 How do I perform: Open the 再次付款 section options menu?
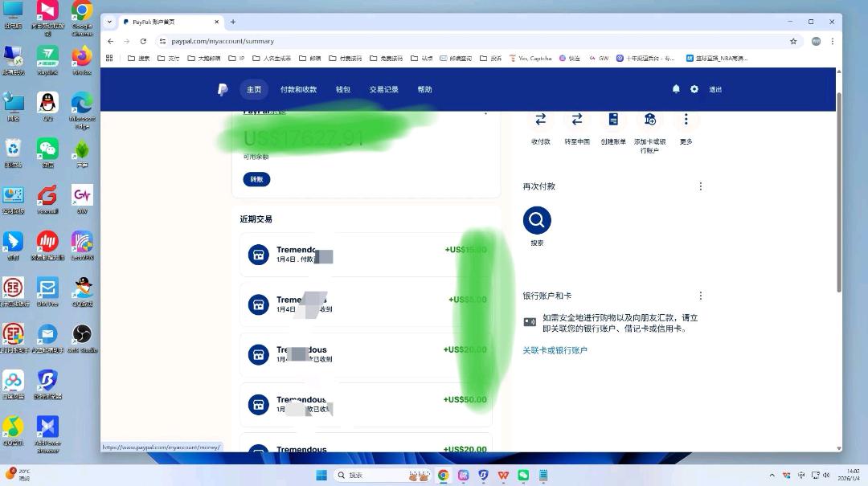(x=700, y=186)
